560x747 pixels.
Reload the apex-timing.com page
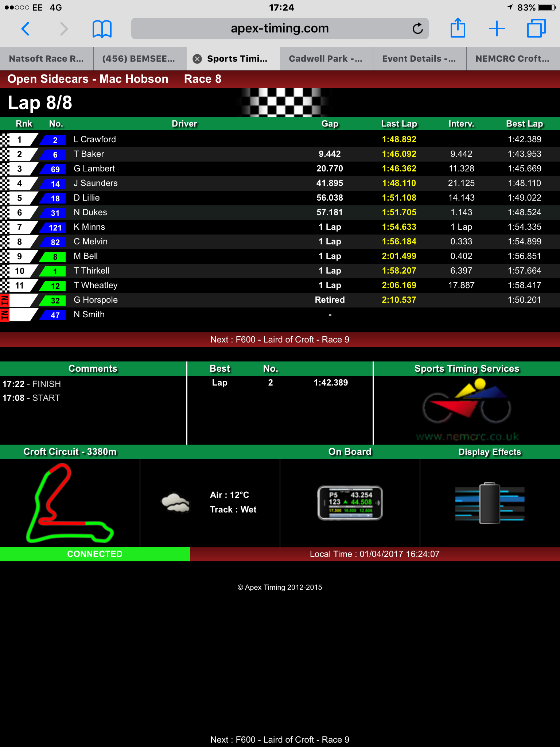(x=417, y=28)
